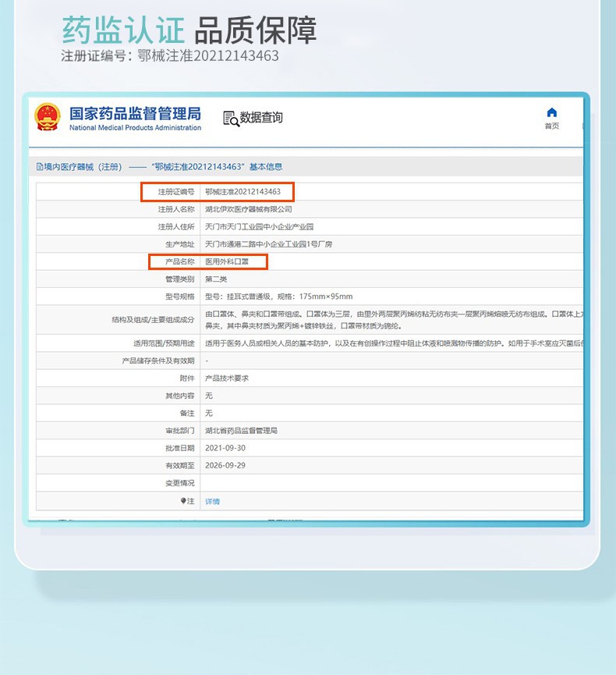Click the National Medical Products Administration subtitle
Viewport: 616px width, 675px height.
(135, 127)
